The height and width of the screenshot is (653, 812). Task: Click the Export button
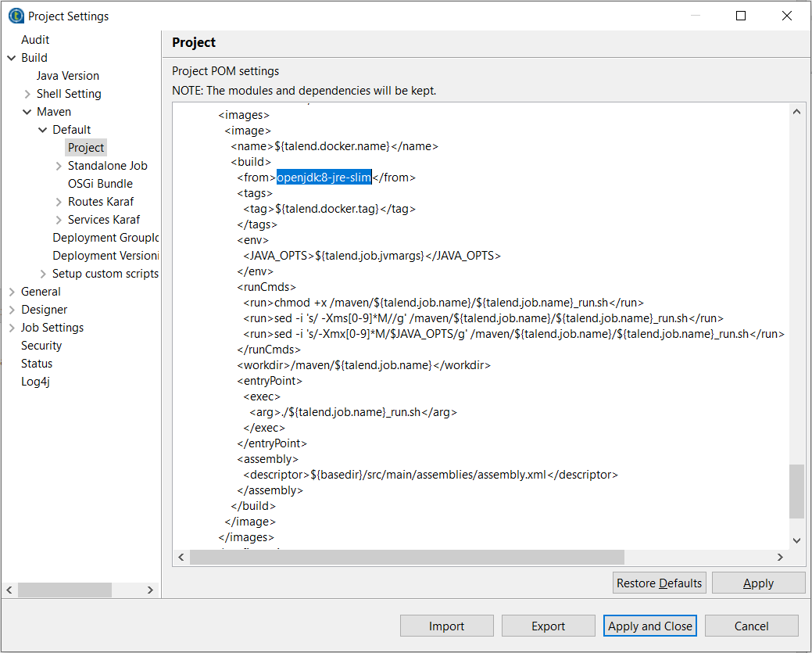pos(548,626)
